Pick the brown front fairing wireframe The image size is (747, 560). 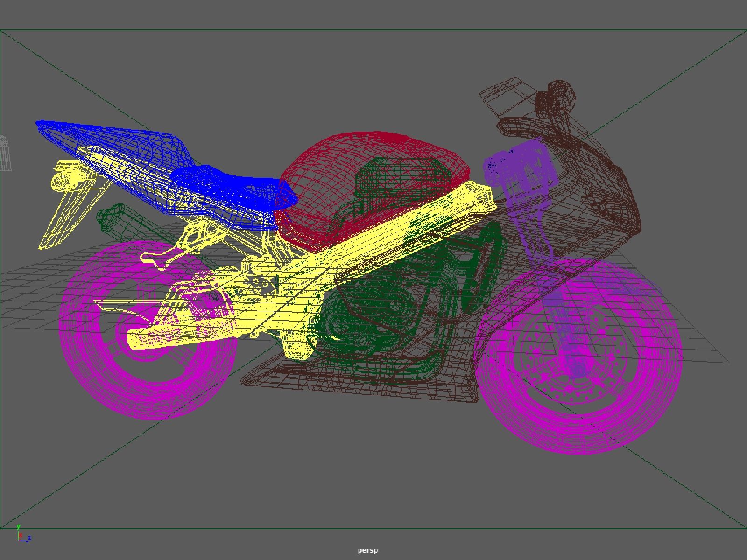pyautogui.click(x=602, y=196)
